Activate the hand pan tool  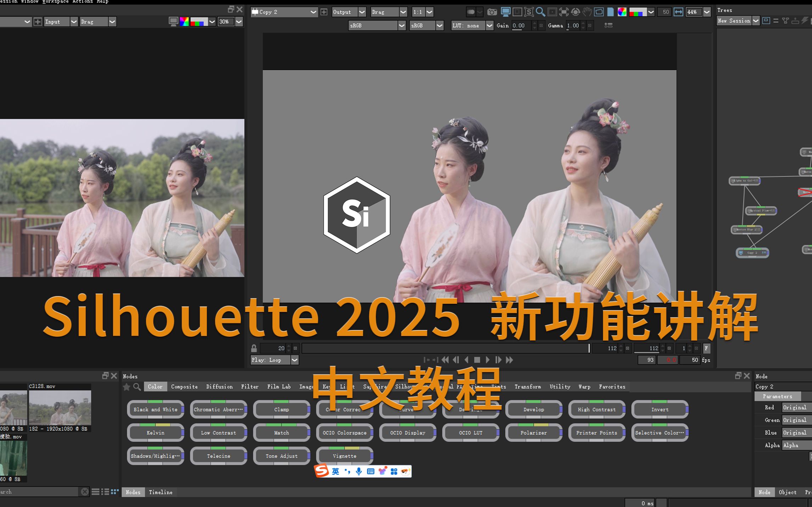587,12
